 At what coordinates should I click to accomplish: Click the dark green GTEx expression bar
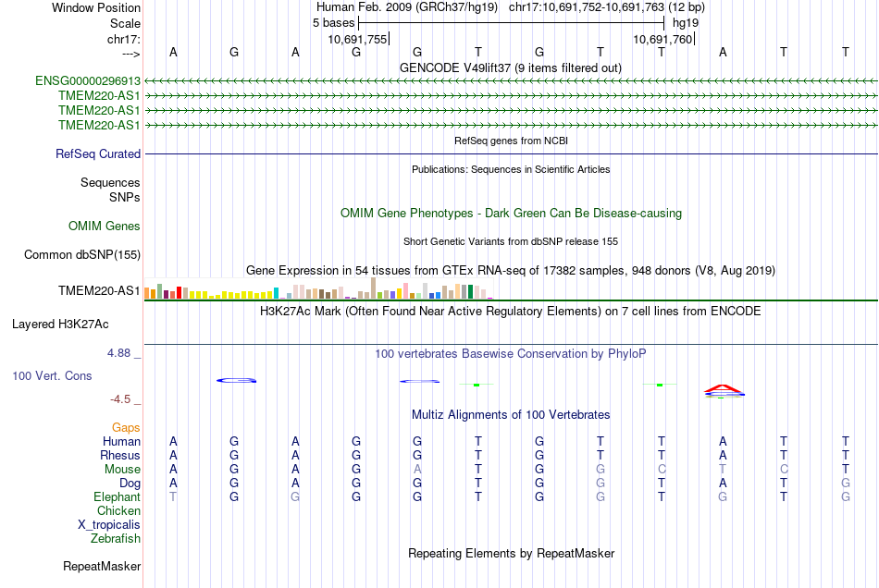click(470, 292)
